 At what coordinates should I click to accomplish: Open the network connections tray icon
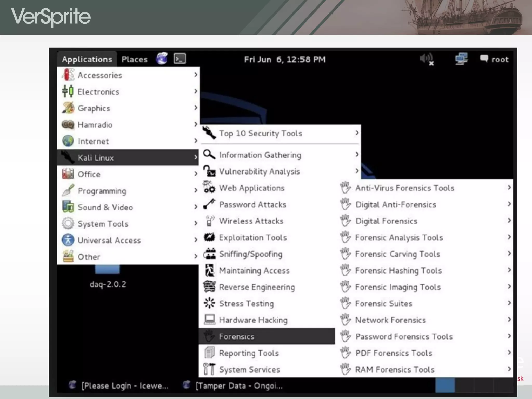coord(461,59)
